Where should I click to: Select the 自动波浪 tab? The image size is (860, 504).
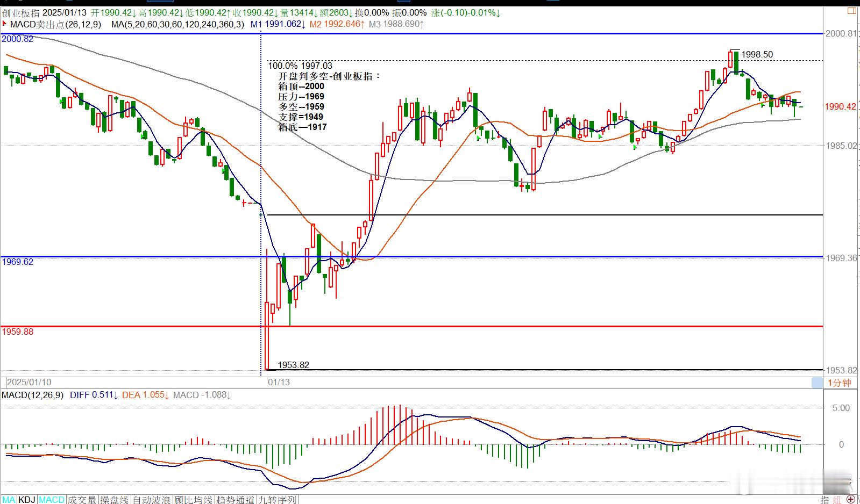point(152,500)
